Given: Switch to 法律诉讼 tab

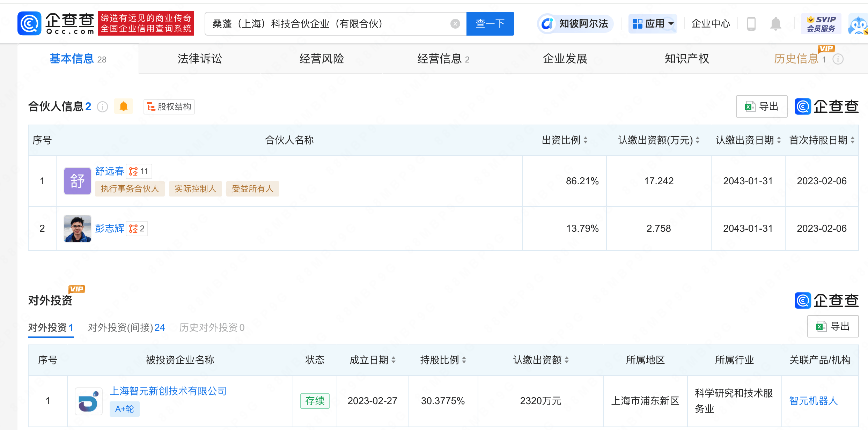Looking at the screenshot, I should (x=200, y=59).
